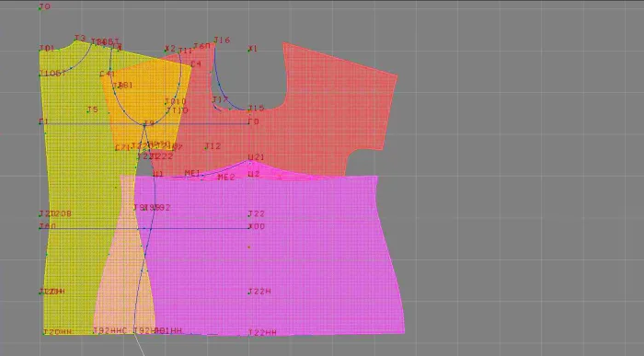
Task: Pick the T16 neckline point
Action: point(214,42)
